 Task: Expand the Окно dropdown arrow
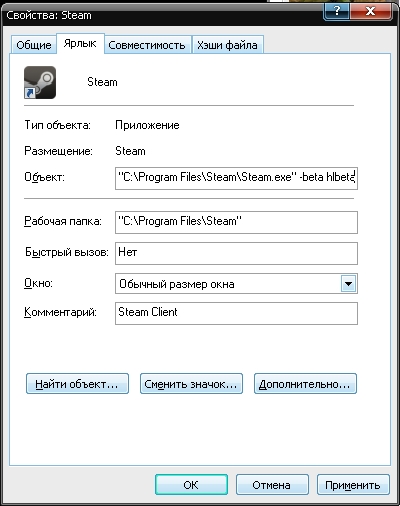click(x=348, y=284)
